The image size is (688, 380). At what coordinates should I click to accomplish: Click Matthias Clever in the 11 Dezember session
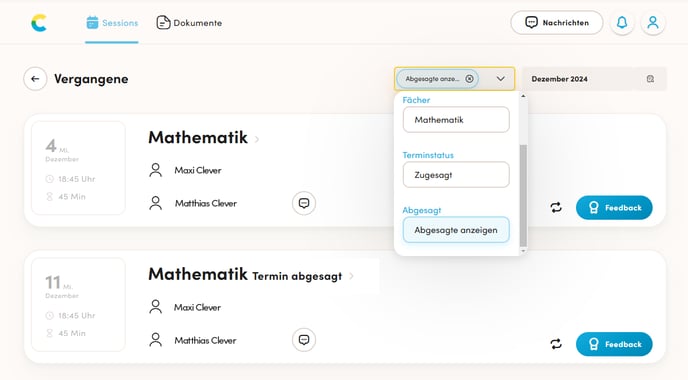click(x=205, y=340)
